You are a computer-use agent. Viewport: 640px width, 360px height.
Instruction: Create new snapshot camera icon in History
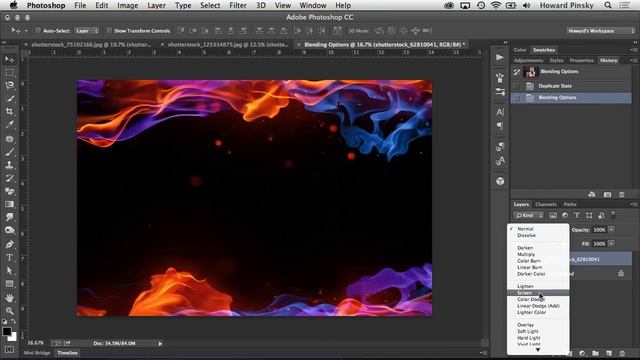[607, 195]
